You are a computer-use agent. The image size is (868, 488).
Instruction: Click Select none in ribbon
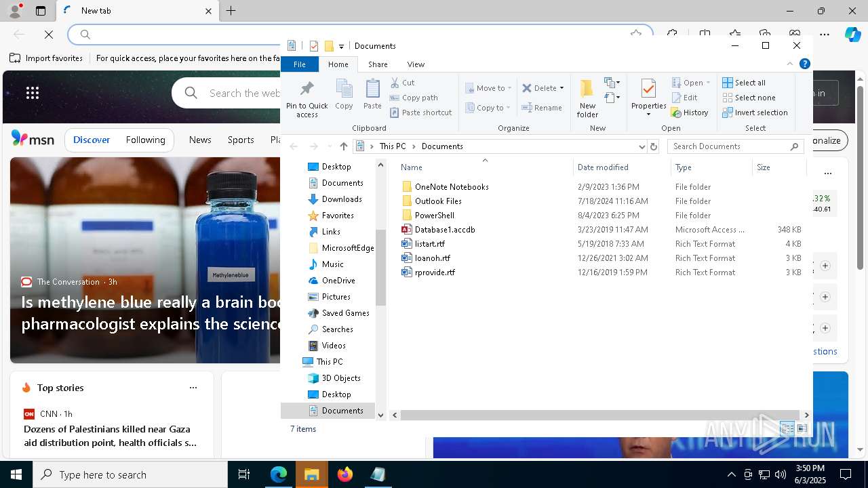749,98
